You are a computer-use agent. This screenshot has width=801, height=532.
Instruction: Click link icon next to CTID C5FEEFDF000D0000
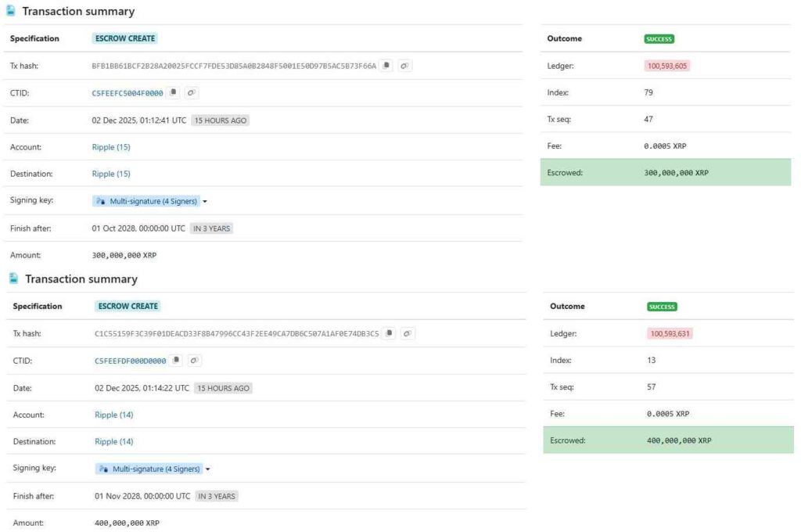point(195,360)
